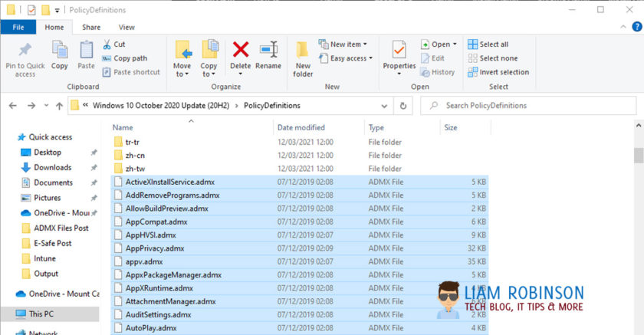Click the vertical scrollbar thumb
Screen dimensions: 644x335
(x=638, y=155)
